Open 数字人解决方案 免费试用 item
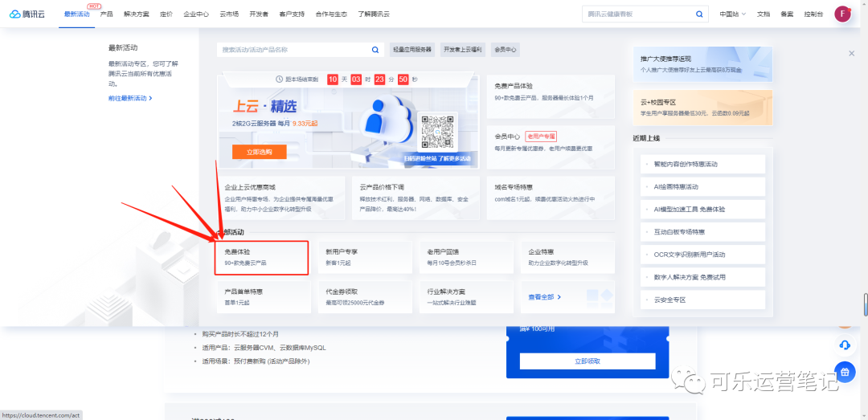The width and height of the screenshot is (868, 420). (702, 277)
